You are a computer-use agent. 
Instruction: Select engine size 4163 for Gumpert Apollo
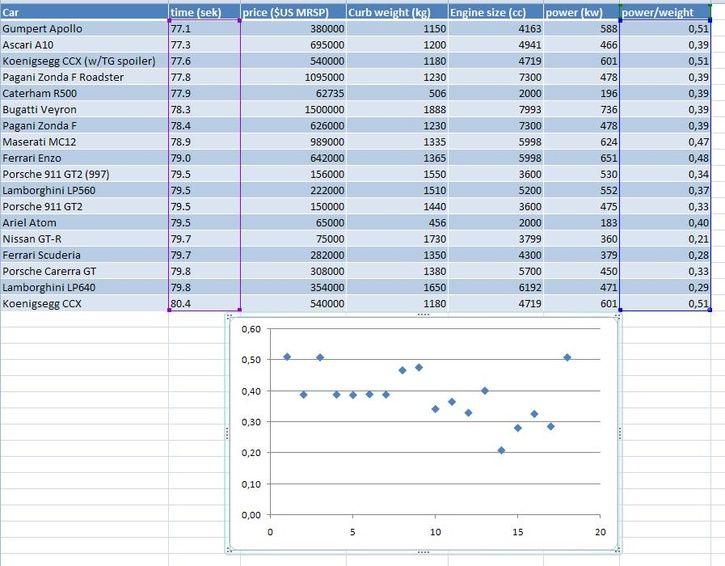[496, 29]
